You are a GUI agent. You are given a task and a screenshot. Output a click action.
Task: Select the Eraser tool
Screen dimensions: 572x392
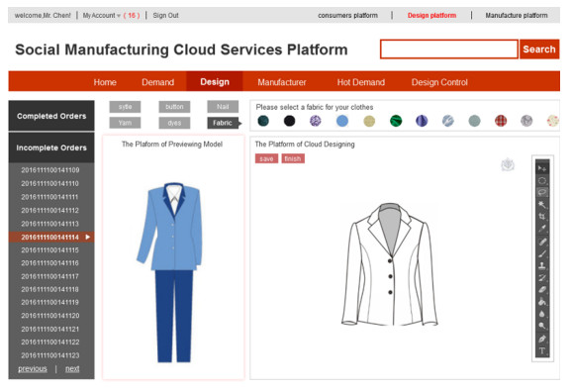click(542, 289)
